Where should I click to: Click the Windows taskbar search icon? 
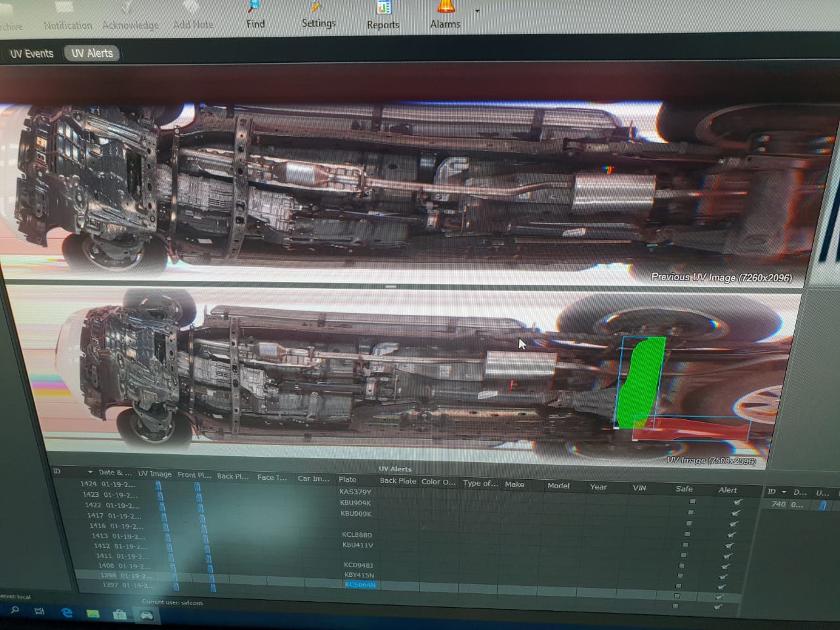[14, 610]
